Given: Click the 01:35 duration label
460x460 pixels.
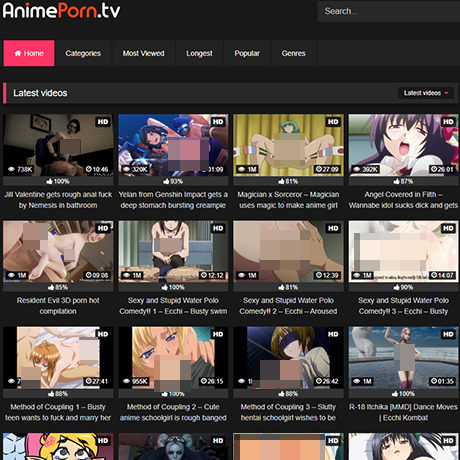Looking at the screenshot, I should 442,381.
